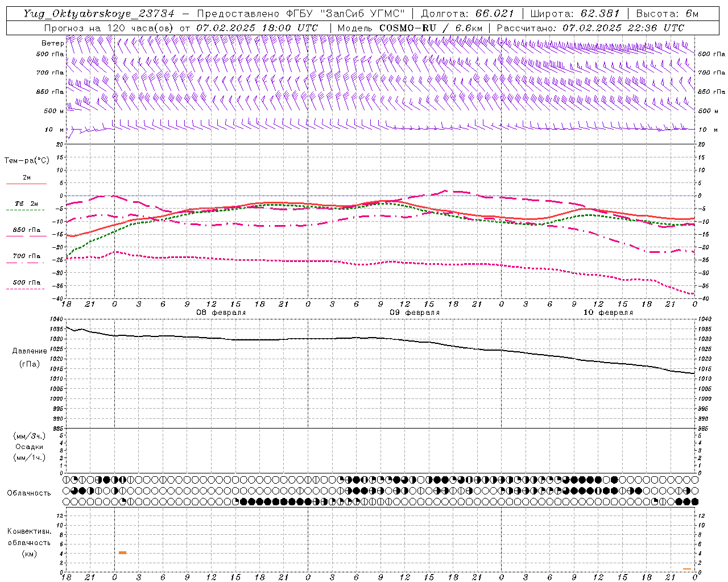728x582 pixels.
Task: Click the 'Ветер' wind panel label
Action: click(x=53, y=43)
